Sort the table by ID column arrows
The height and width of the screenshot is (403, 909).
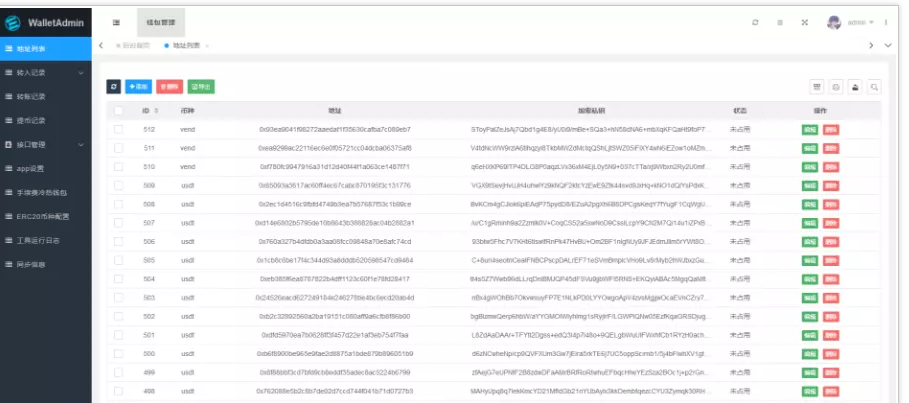pos(157,111)
